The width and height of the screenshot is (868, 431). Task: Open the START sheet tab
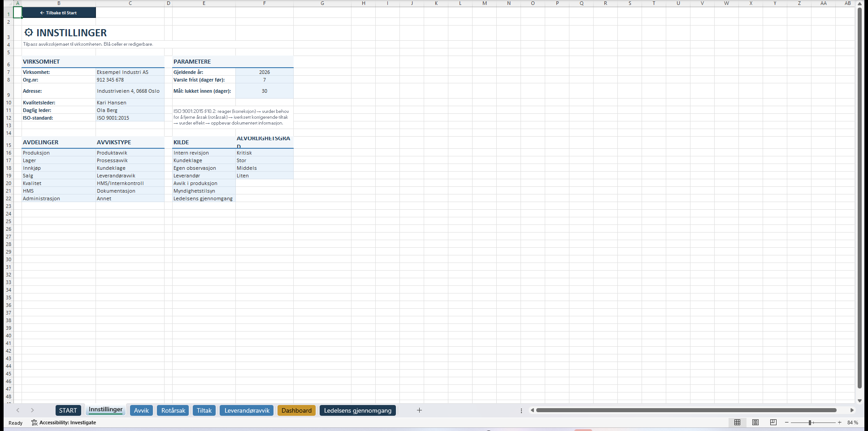pyautogui.click(x=68, y=410)
